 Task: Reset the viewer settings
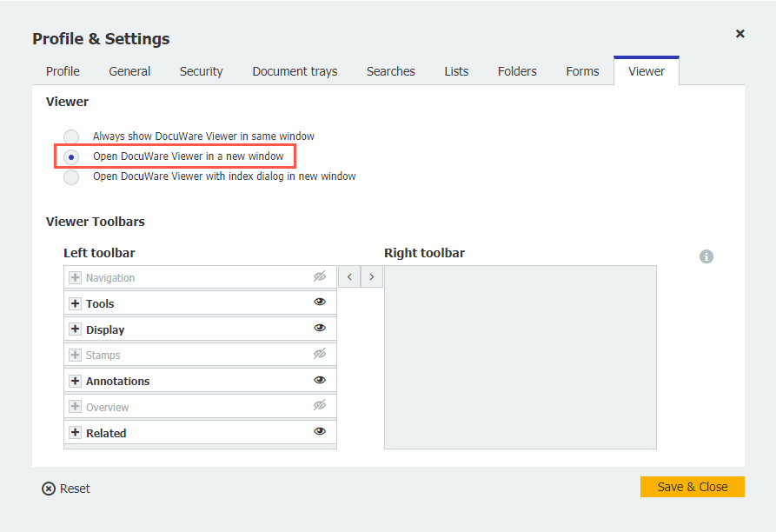click(x=66, y=489)
